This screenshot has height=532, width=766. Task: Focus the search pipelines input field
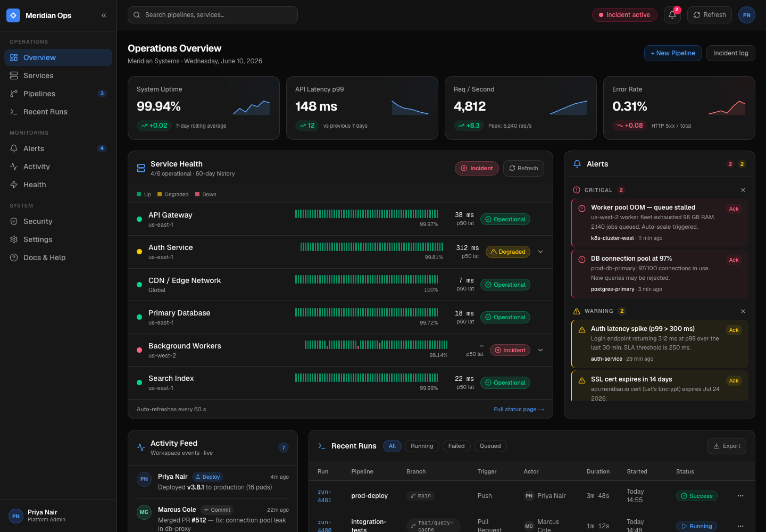coord(213,15)
